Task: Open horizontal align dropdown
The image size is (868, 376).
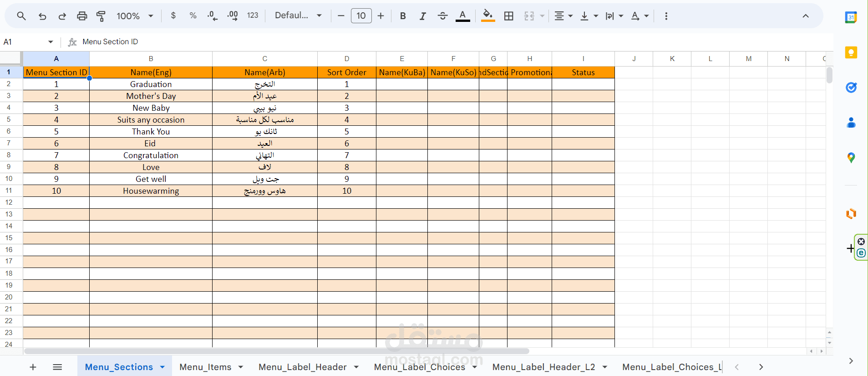Action: [563, 16]
